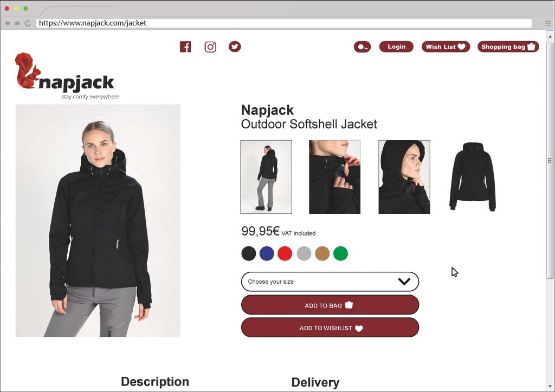Add the jacket to wishlist
Viewport: 555px width, 392px height.
pos(330,328)
